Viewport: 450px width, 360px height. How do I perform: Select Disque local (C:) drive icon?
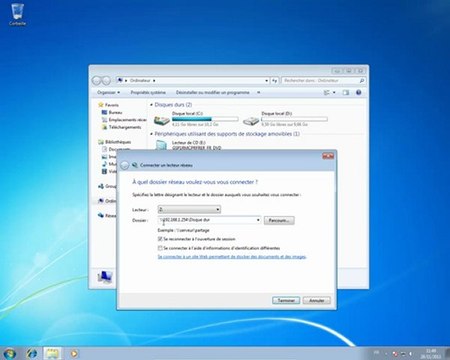click(162, 120)
